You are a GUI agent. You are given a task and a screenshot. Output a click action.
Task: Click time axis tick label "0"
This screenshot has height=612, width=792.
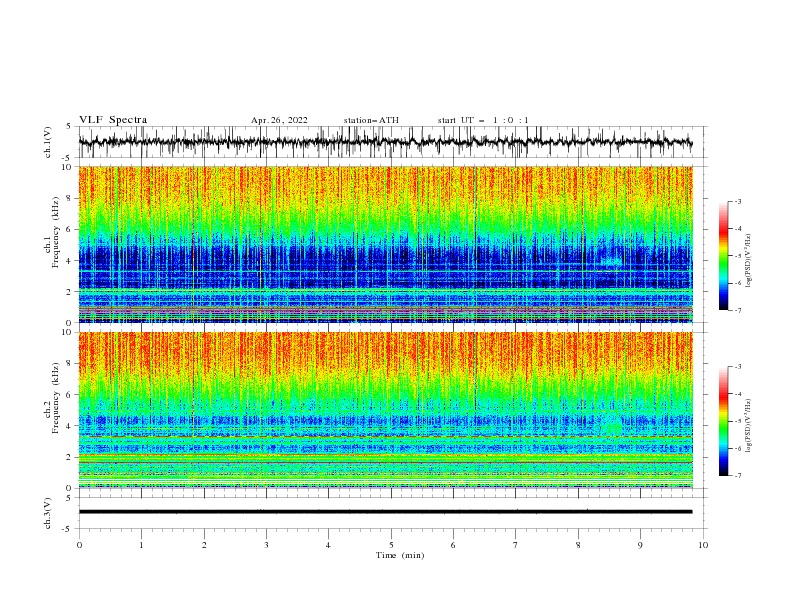79,545
